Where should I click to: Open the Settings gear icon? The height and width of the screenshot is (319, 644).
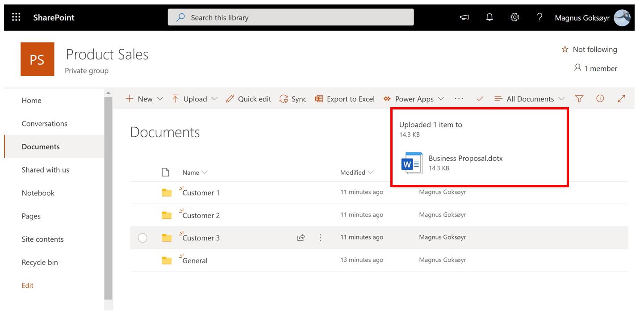pos(514,17)
